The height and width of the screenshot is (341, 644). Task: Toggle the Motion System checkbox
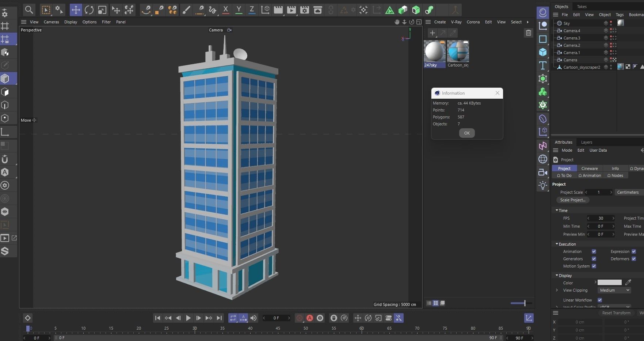(x=594, y=266)
